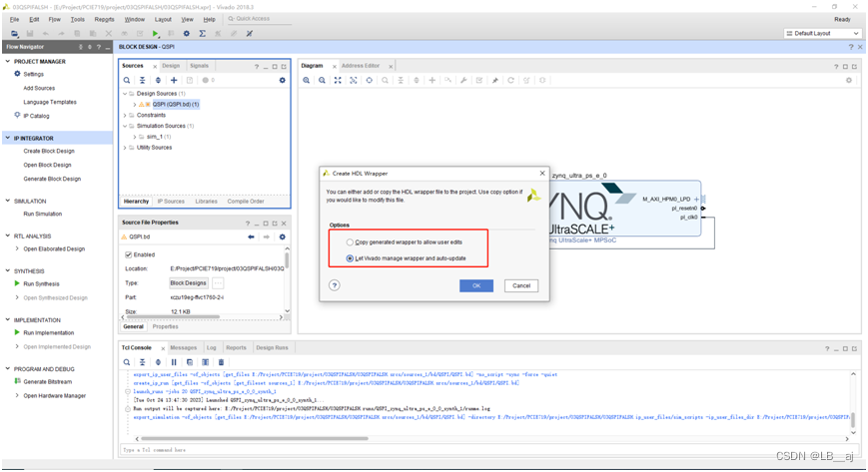
Task: Zoom out on the block diagram
Action: pos(322,80)
